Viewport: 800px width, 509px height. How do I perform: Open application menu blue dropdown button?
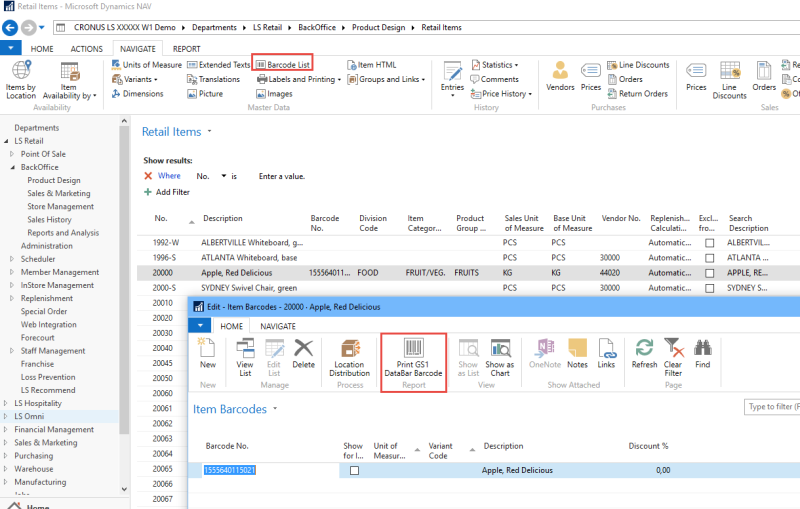[x=11, y=48]
